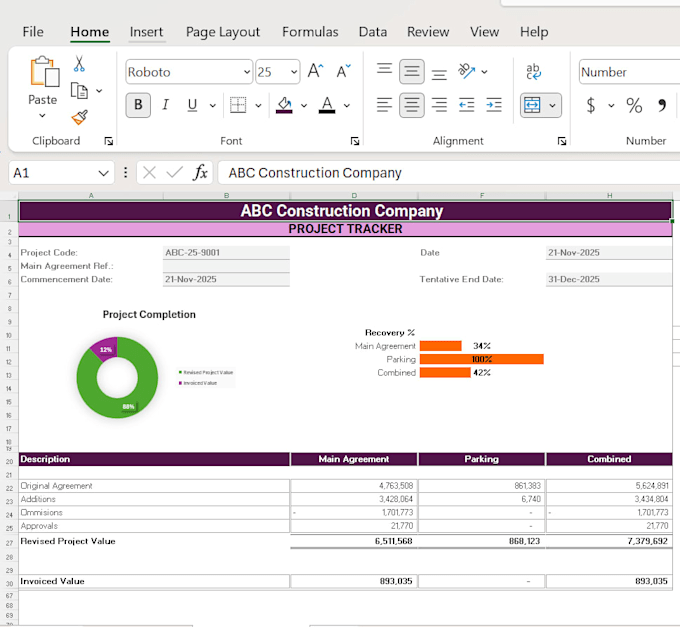The width and height of the screenshot is (680, 627).
Task: Toggle Merge and Center
Action: point(532,105)
